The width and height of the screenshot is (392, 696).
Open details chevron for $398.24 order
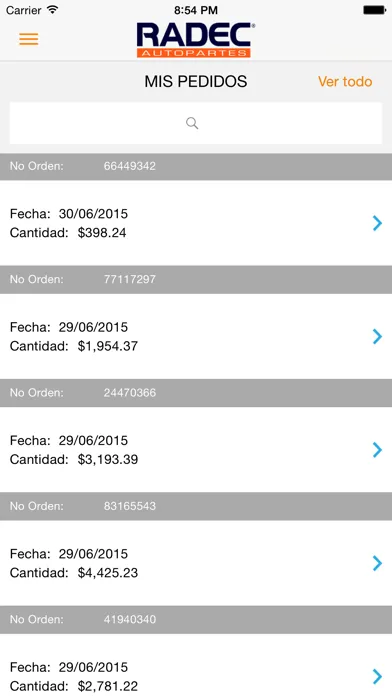pyautogui.click(x=377, y=223)
